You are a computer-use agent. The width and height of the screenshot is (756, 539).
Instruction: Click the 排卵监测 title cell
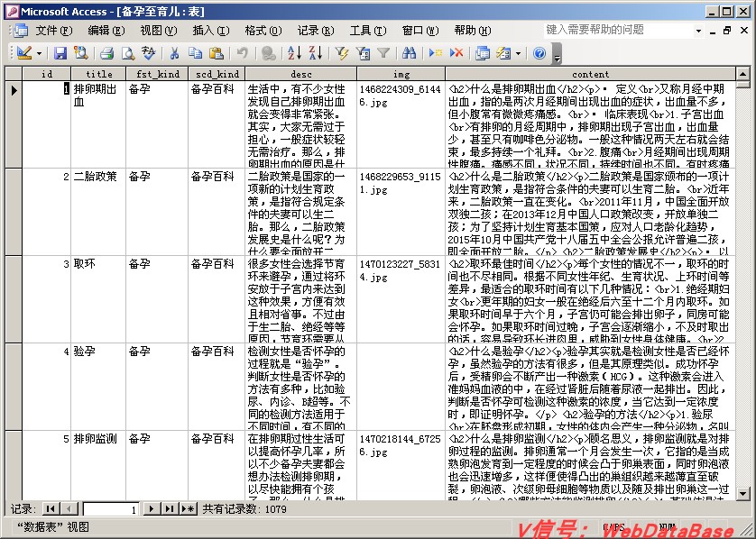coord(99,465)
